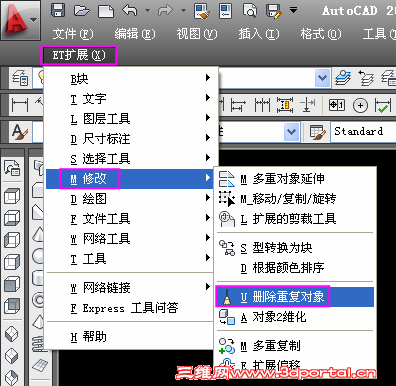Screen dimensions: 396x386
Task: Select L 扩展的剪裁工具 command
Action: point(295,219)
